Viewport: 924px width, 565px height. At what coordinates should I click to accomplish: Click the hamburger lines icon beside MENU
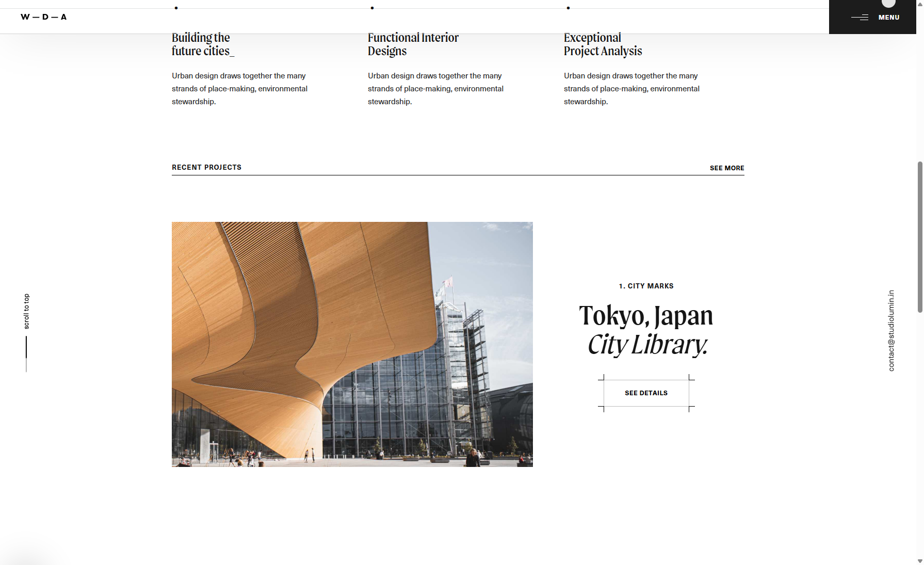(x=860, y=18)
